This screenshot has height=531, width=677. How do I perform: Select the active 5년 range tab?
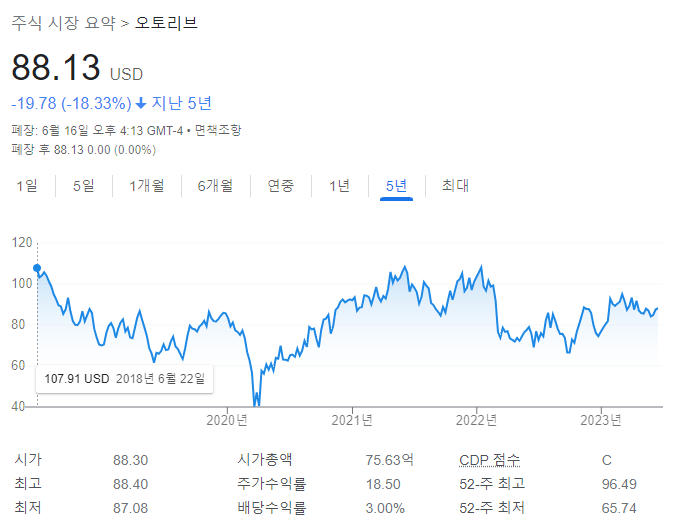click(x=396, y=186)
